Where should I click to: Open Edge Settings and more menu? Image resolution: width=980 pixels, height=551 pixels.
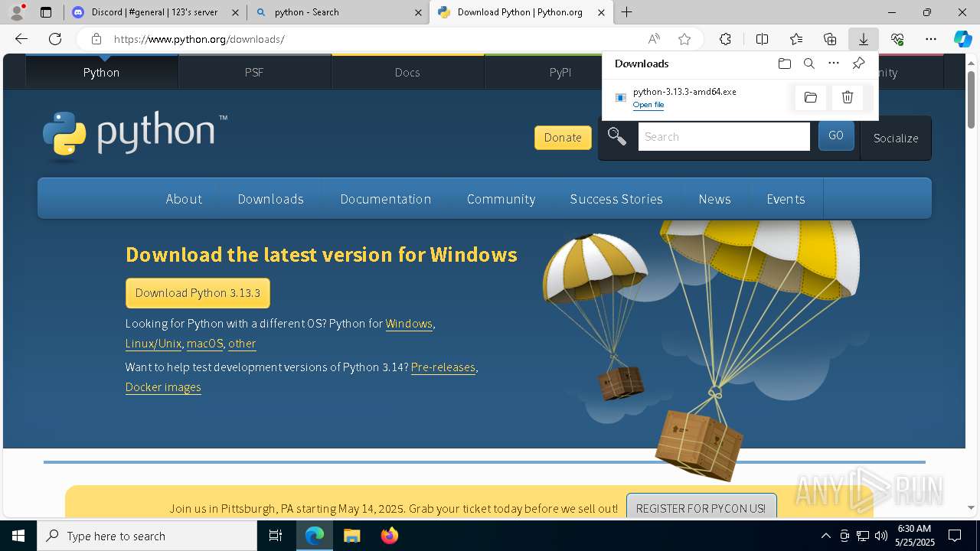coord(931,39)
